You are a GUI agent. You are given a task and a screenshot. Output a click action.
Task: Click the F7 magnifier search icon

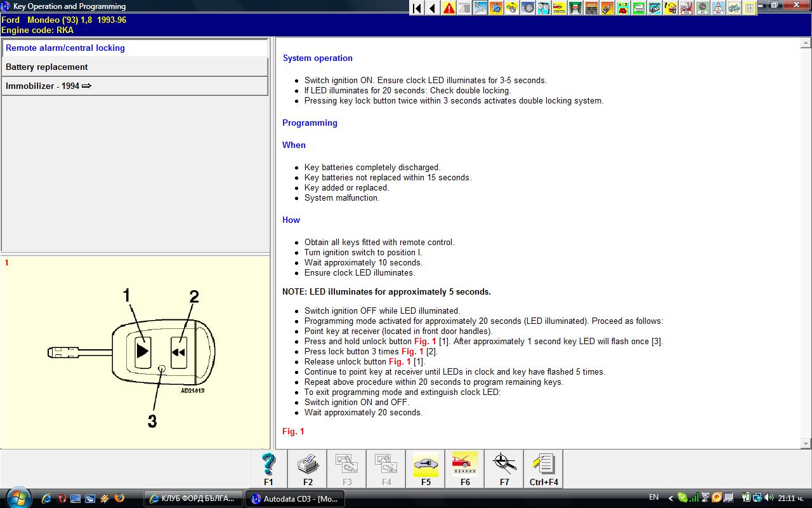pos(504,469)
